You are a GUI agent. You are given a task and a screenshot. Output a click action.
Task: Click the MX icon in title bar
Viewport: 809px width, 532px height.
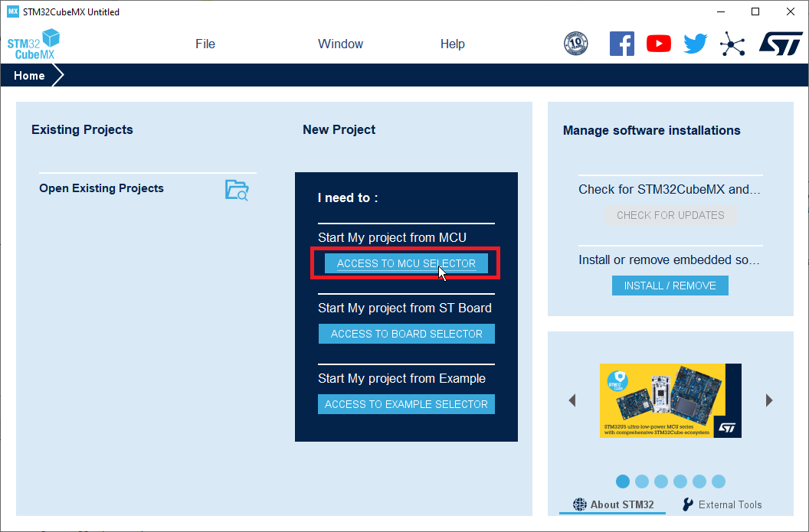[x=12, y=11]
